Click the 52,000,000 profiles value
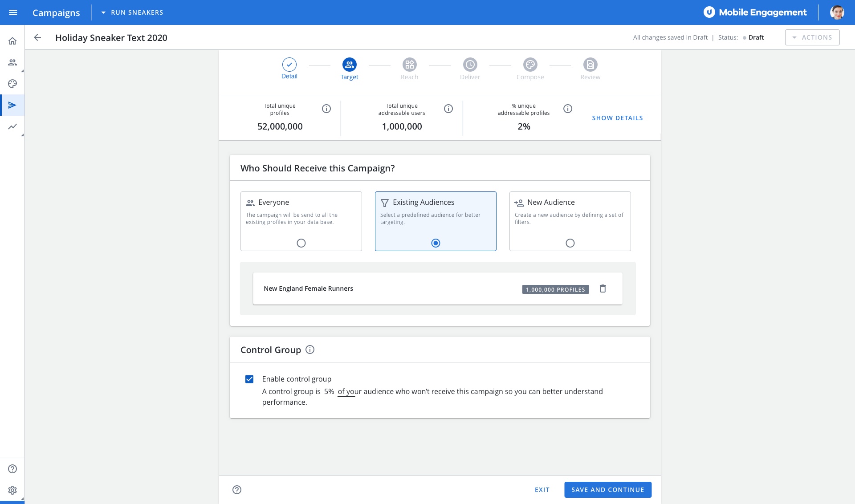The height and width of the screenshot is (504, 855). [x=280, y=126]
